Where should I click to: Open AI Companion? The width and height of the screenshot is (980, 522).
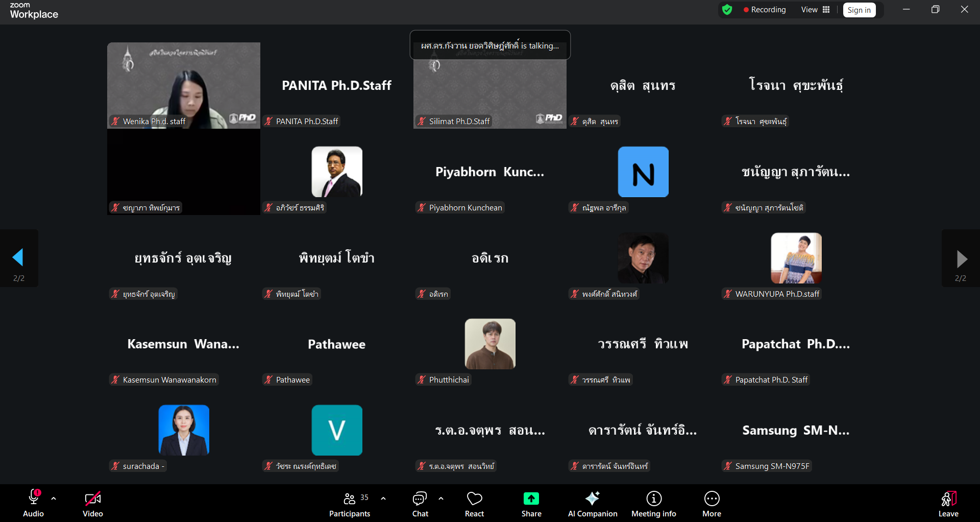click(x=592, y=504)
